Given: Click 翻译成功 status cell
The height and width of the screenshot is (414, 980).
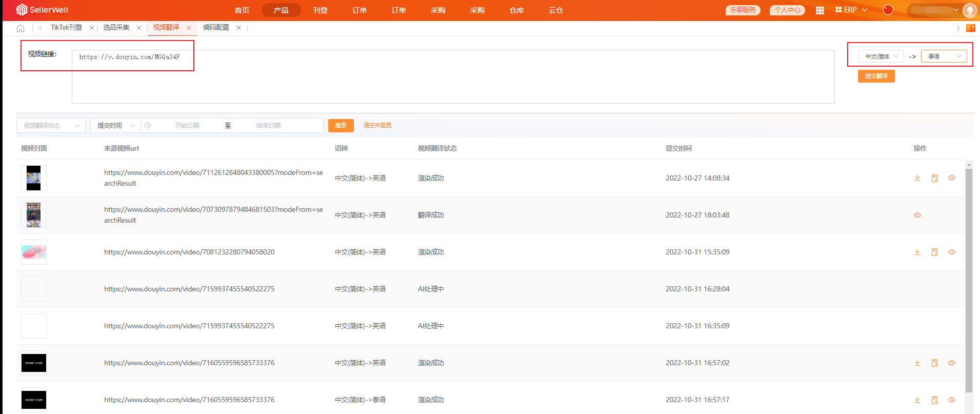Looking at the screenshot, I should click(431, 215).
